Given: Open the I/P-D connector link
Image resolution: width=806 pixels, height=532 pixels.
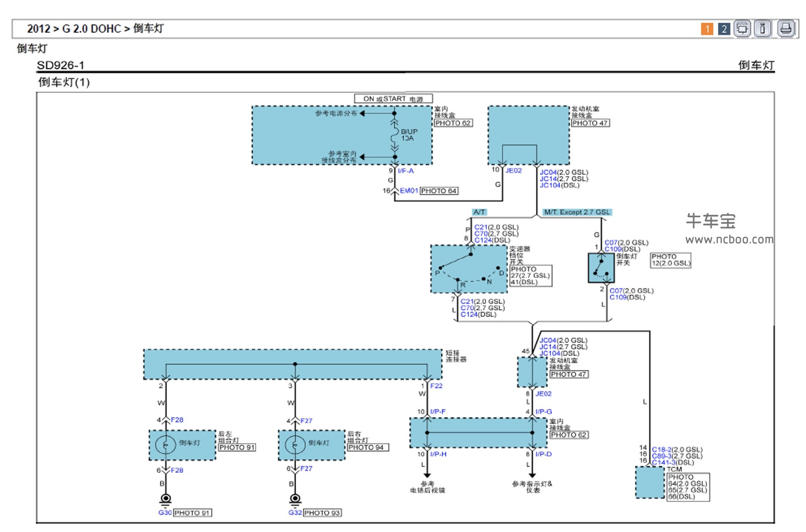Looking at the screenshot, I should tap(544, 454).
